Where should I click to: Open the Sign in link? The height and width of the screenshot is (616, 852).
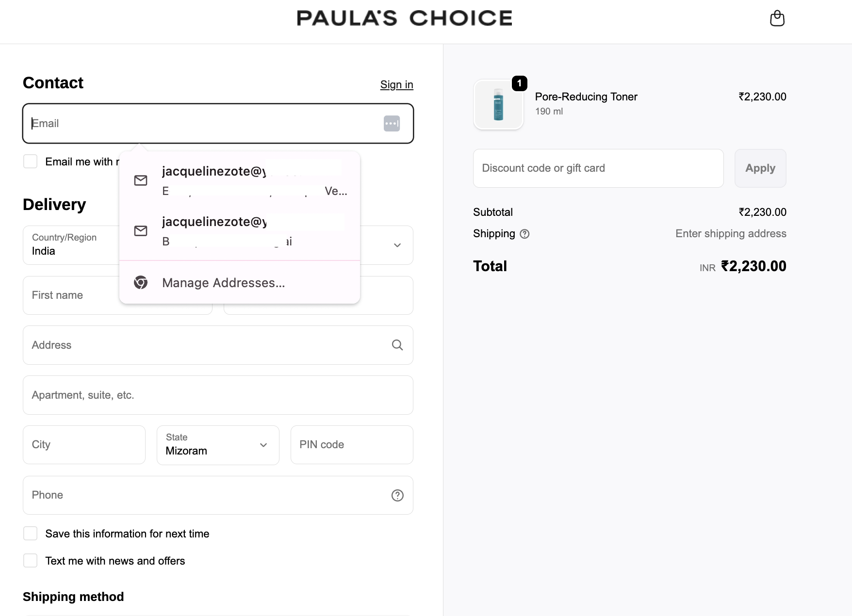tap(396, 84)
